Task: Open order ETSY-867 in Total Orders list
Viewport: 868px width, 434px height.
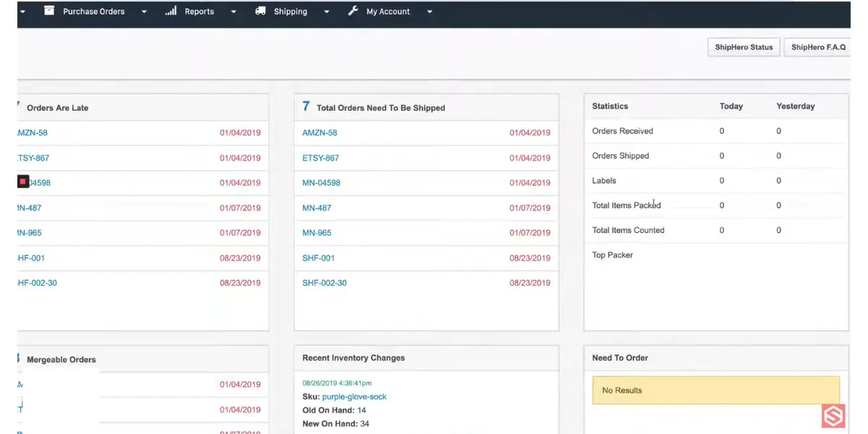Action: (x=320, y=158)
